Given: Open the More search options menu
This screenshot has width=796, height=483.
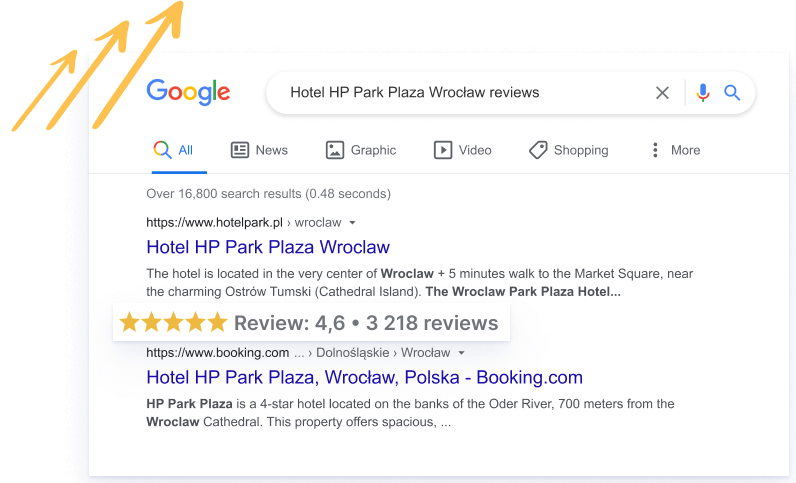Looking at the screenshot, I should click(676, 150).
